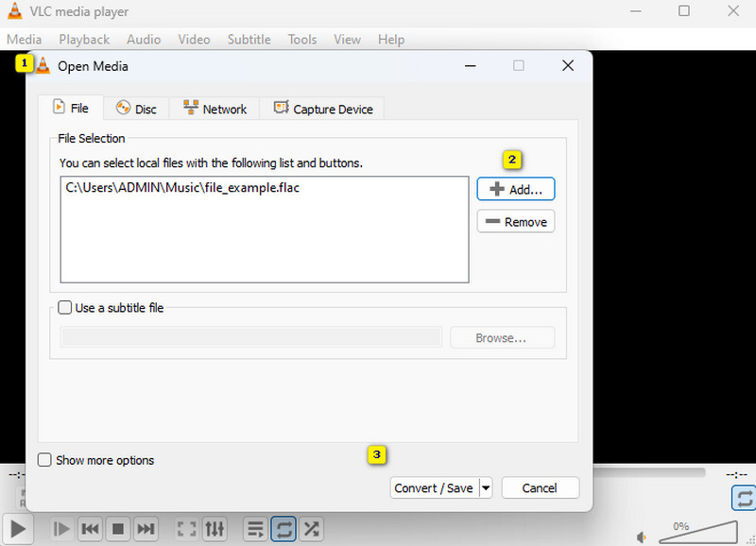Switch to the Network tab
The height and width of the screenshot is (546, 756).
[215, 108]
